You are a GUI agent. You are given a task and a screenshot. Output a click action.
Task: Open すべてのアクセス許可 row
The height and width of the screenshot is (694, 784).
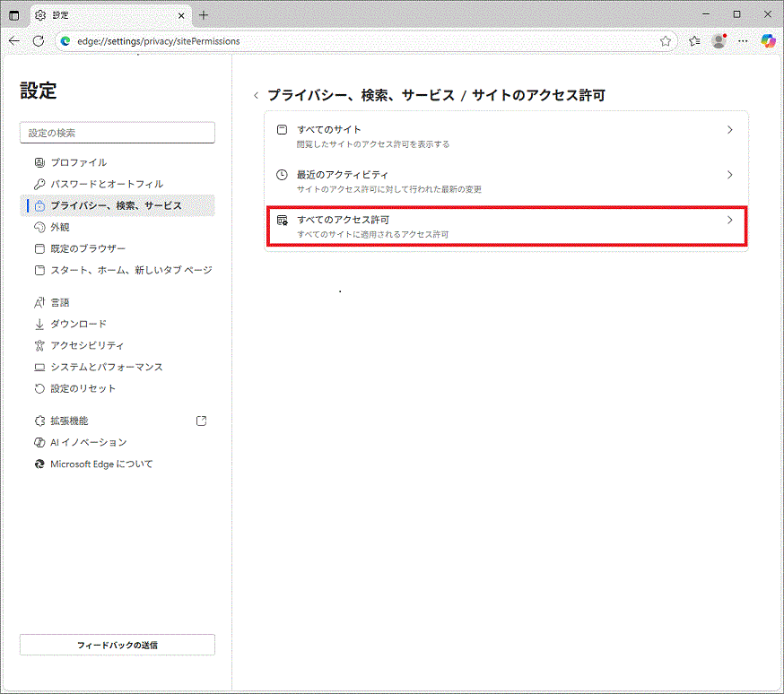point(506,226)
